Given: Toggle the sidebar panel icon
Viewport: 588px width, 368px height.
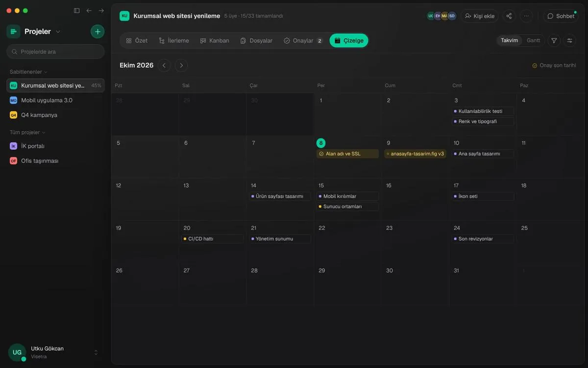Looking at the screenshot, I should tap(76, 10).
